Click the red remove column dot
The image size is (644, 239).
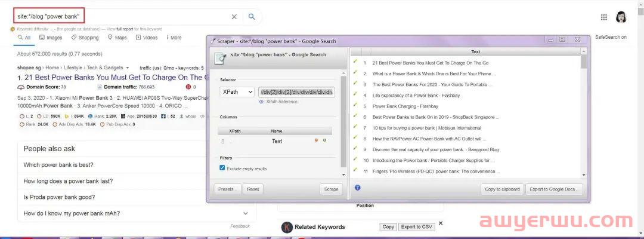point(316,140)
